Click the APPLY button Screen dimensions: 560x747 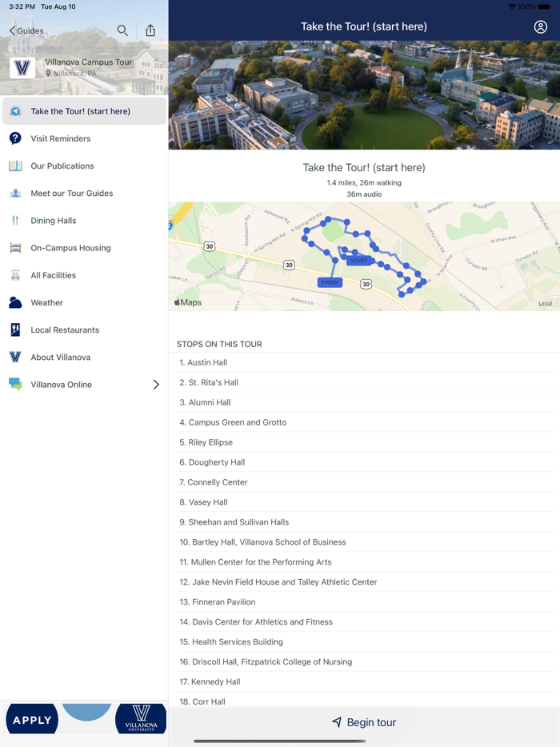pyautogui.click(x=32, y=719)
